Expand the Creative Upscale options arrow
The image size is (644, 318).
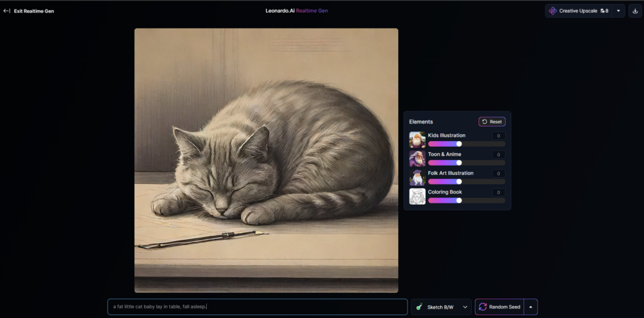(618, 11)
